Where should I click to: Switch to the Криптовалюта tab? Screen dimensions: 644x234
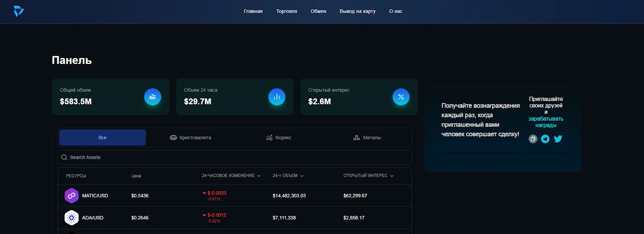[x=190, y=138]
